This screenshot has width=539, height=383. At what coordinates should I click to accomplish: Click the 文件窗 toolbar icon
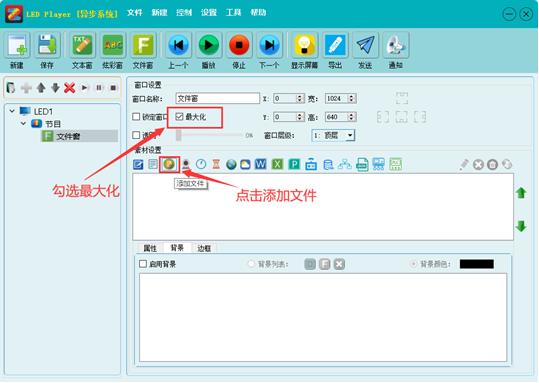143,45
